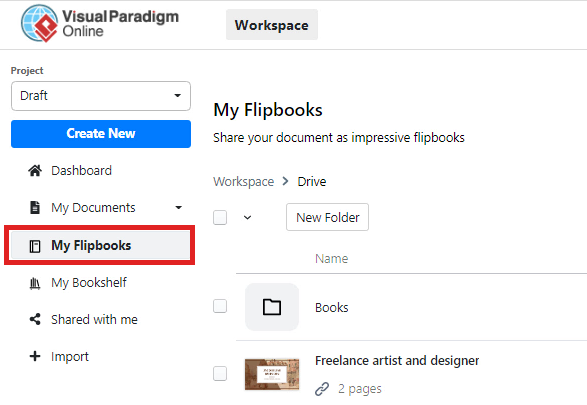The width and height of the screenshot is (587, 405).
Task: Click the Import plus icon
Action: 35,356
